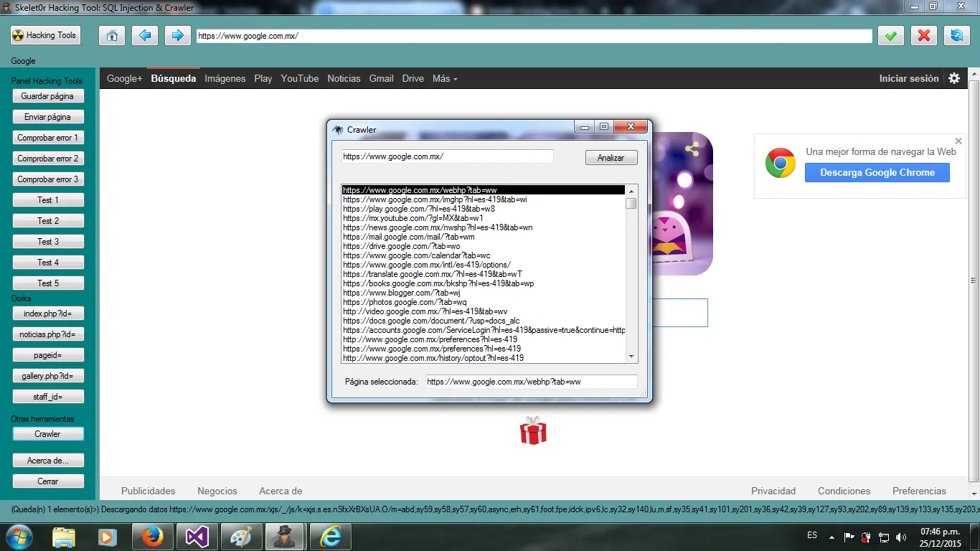Go to YouTube in the Google bar
This screenshot has height=551, width=980.
pyautogui.click(x=300, y=78)
